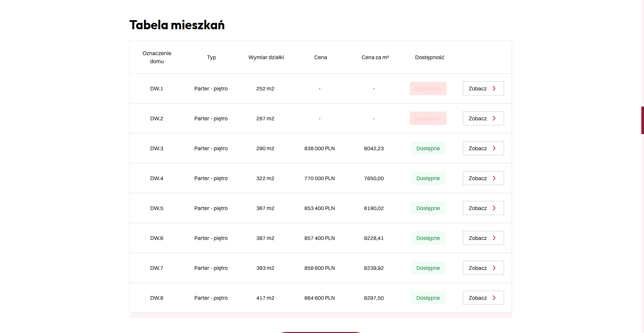Click the chevron arrow for DW.5
The width and height of the screenshot is (644, 333).
point(494,208)
